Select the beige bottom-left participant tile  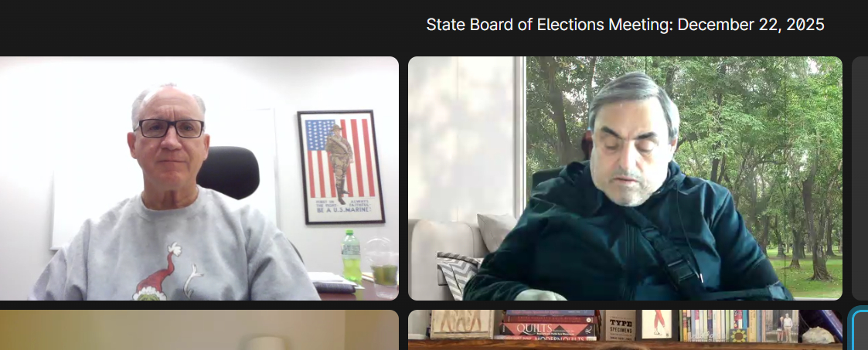click(199, 330)
